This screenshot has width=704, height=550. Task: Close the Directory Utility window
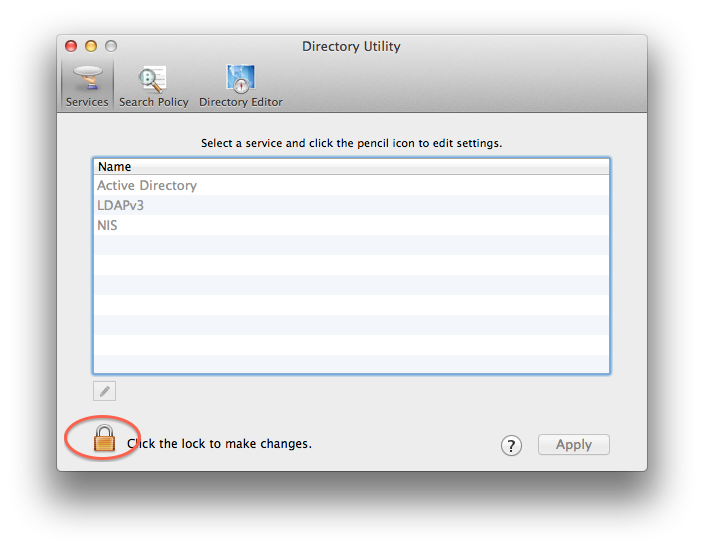[71, 46]
